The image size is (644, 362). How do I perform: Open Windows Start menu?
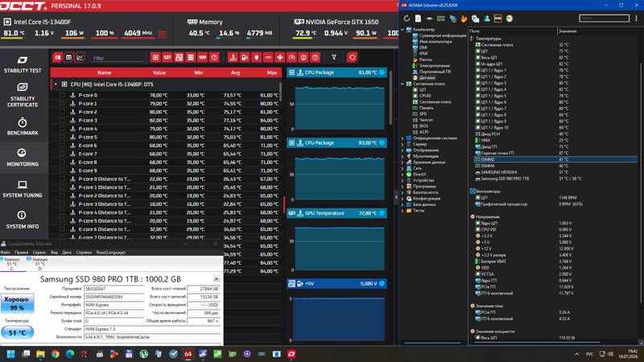[x=11, y=354]
